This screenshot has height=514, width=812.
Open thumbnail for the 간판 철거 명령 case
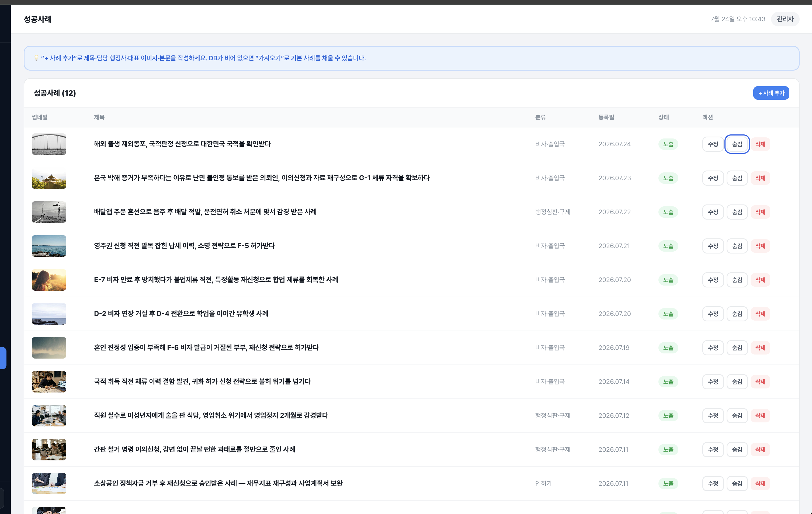49,450
